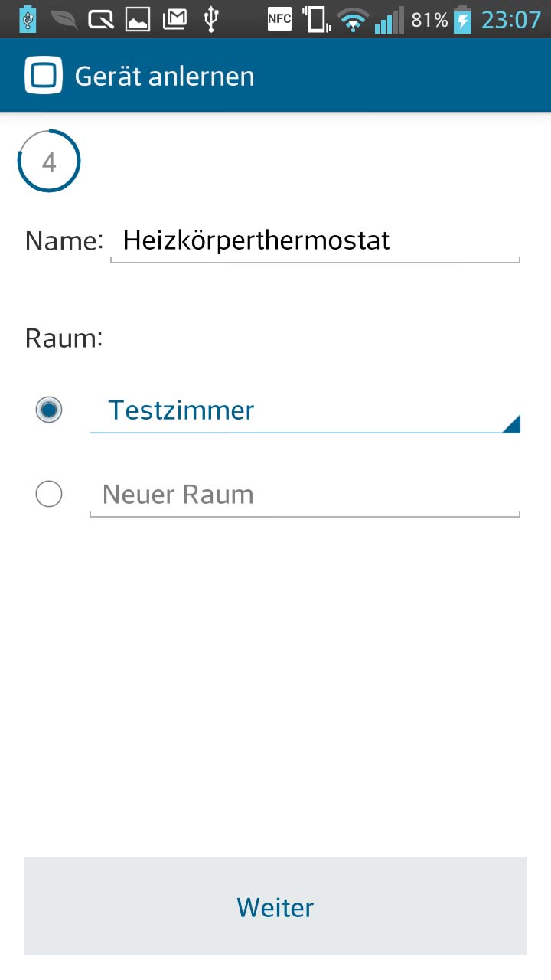Tap the NFC status icon
This screenshot has width=551, height=980.
pyautogui.click(x=279, y=19)
